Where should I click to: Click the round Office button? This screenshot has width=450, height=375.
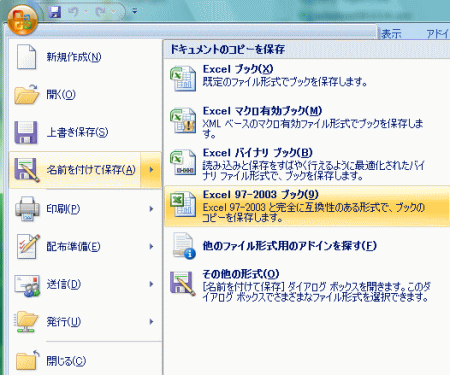(x=22, y=20)
